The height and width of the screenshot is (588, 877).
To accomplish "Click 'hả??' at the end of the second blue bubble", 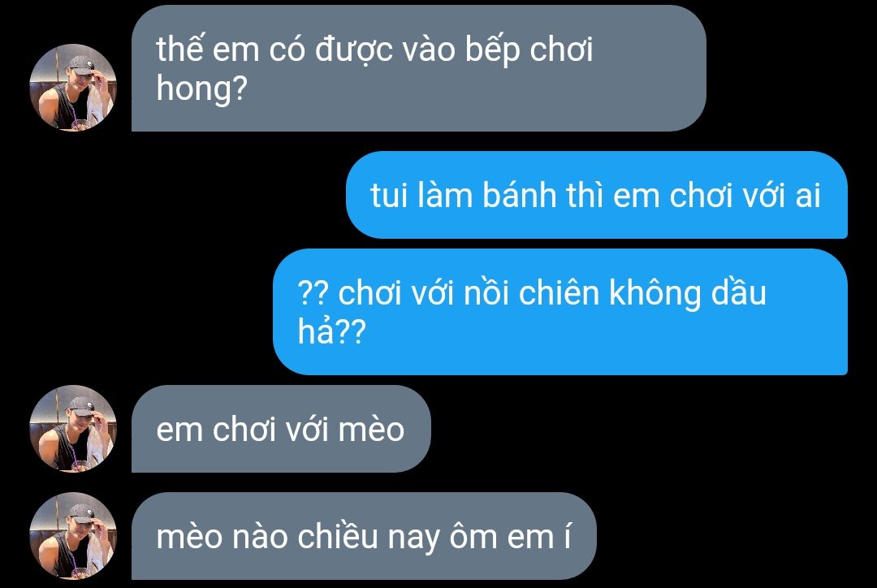I will tap(331, 331).
